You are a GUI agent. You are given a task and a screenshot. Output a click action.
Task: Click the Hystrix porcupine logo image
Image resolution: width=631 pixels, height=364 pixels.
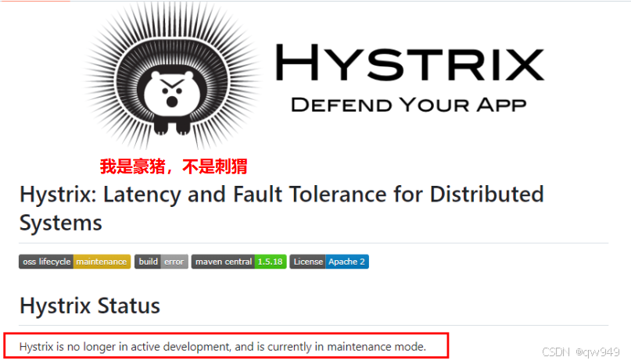click(172, 77)
